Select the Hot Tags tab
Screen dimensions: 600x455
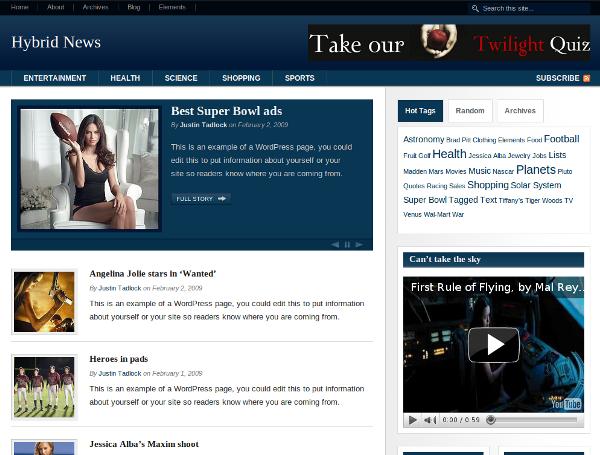[420, 111]
